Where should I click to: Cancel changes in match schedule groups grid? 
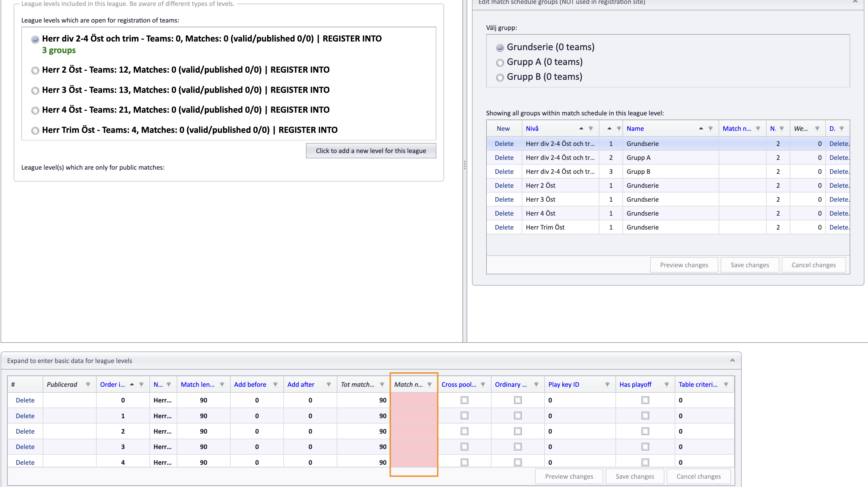tap(813, 265)
